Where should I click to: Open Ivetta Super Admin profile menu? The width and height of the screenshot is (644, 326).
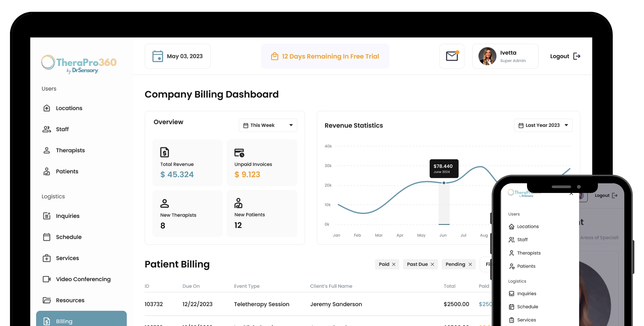505,56
